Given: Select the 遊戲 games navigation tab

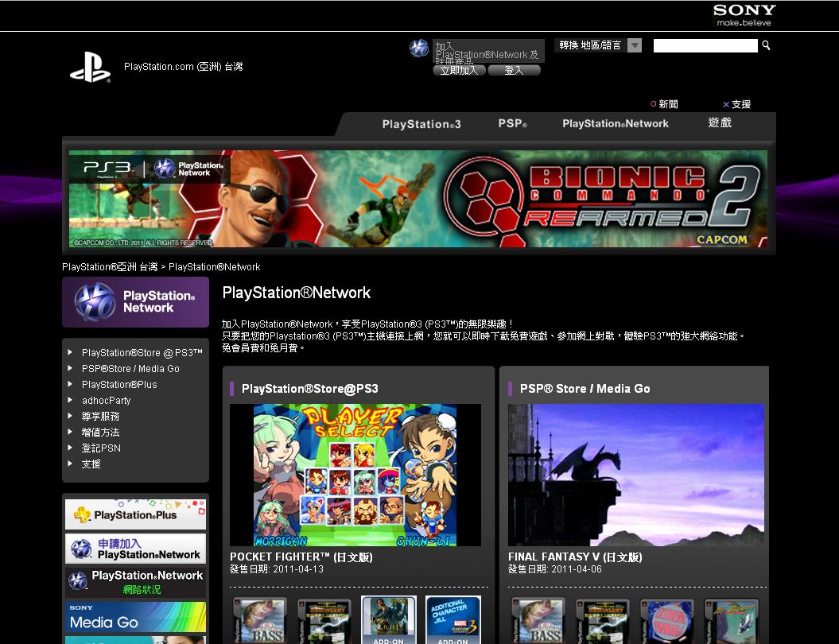Looking at the screenshot, I should point(720,122).
